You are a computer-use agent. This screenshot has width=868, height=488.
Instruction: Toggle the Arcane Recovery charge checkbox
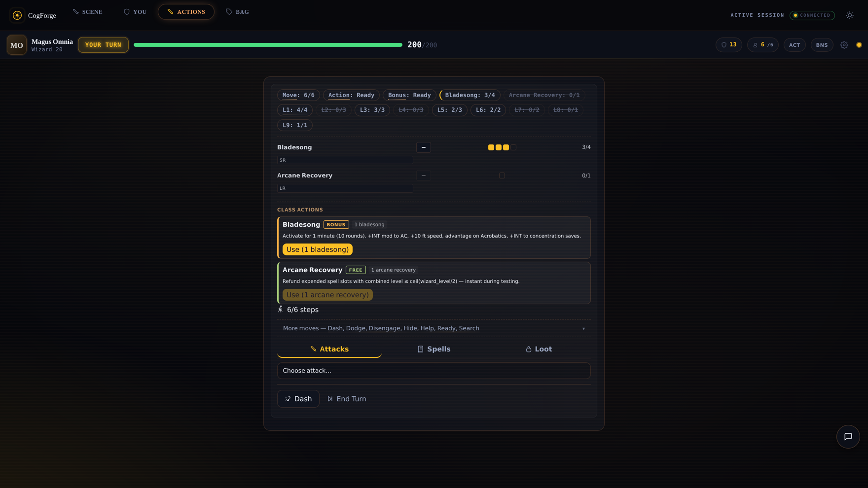[502, 175]
